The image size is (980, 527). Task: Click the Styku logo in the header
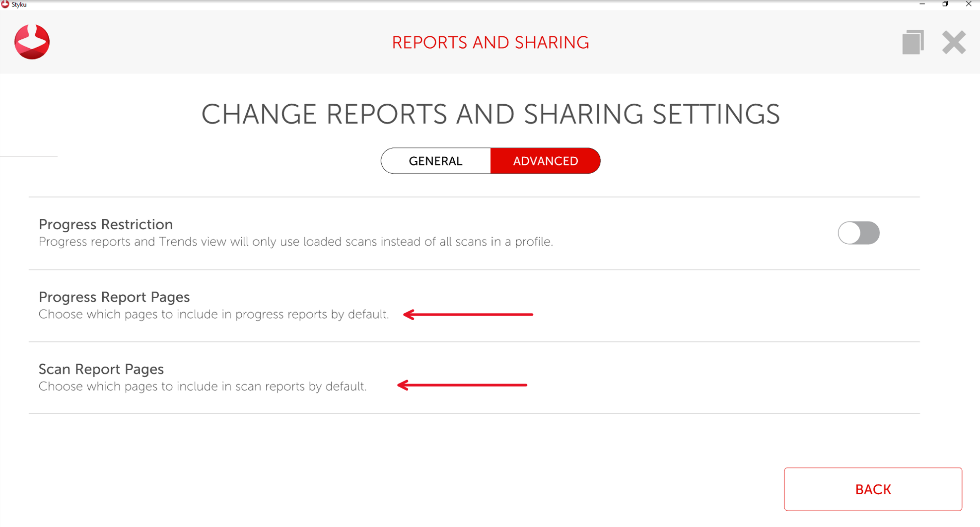point(32,42)
